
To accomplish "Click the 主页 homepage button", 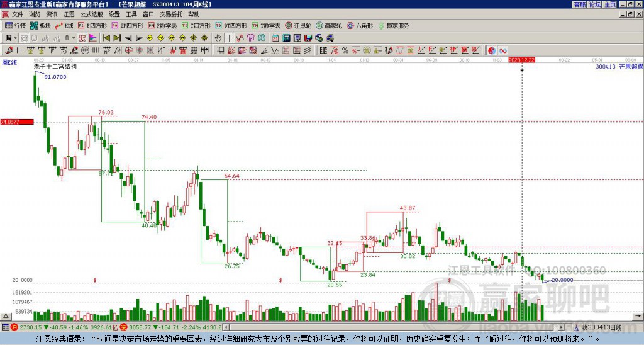I will click(610, 4).
